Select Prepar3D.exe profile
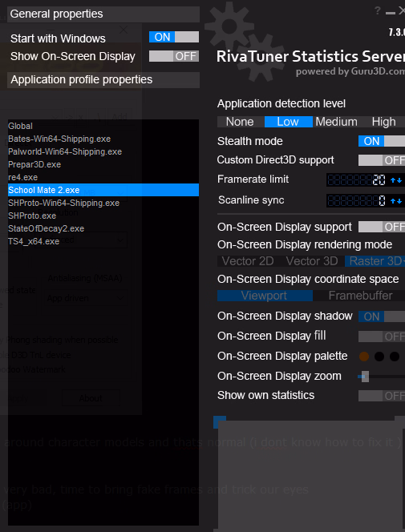 (103, 164)
